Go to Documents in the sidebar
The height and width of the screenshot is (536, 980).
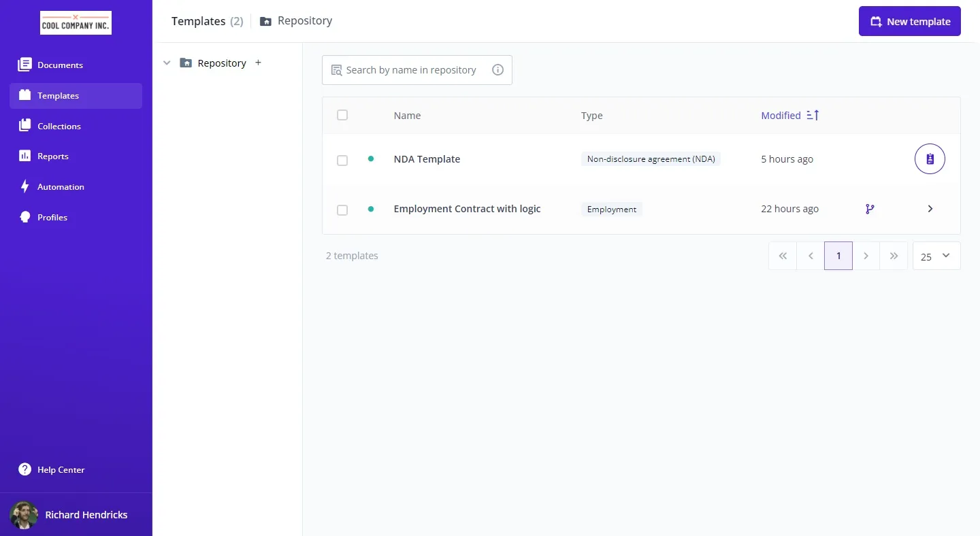(x=60, y=65)
